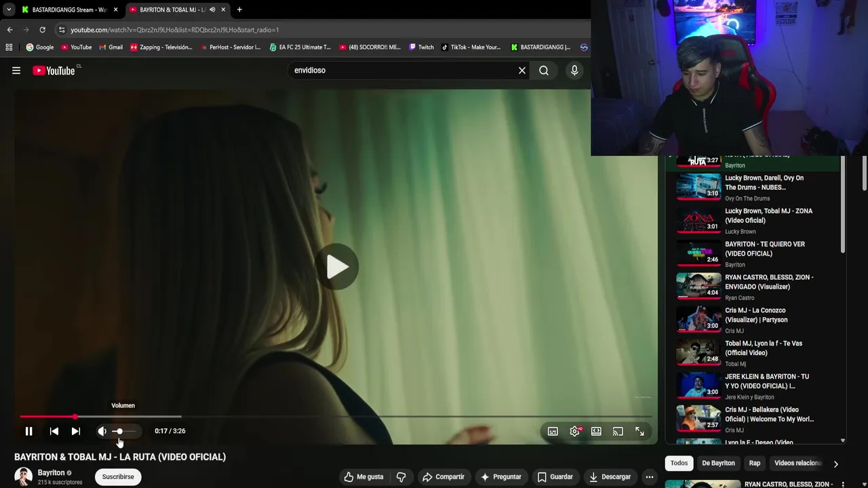The height and width of the screenshot is (488, 868).
Task: Skip to next video in playlist
Action: (x=76, y=431)
